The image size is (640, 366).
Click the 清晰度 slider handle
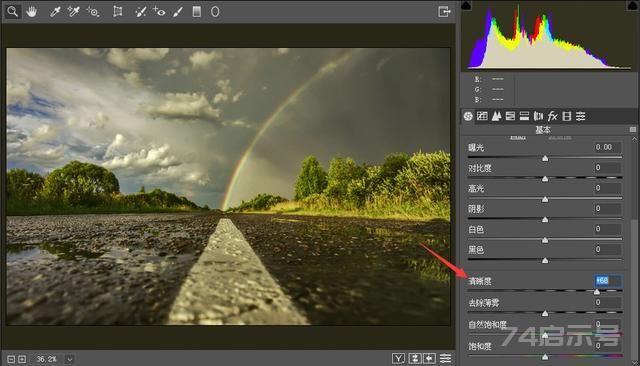[597, 292]
